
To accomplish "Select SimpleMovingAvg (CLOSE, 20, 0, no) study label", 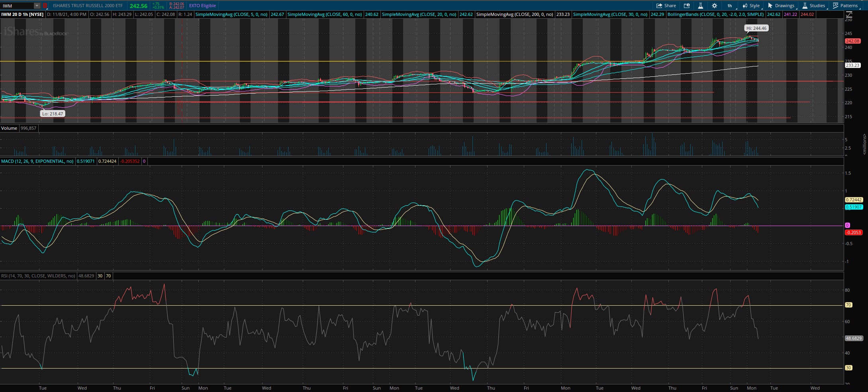I will [x=419, y=14].
